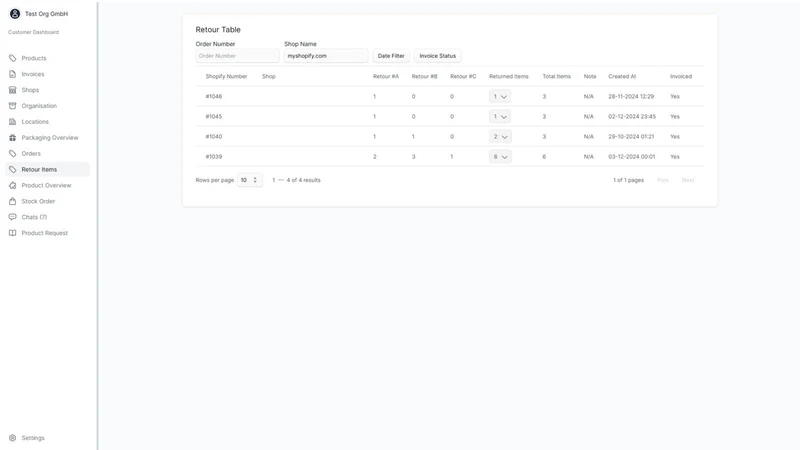800x450 pixels.
Task: Click the Chats speech bubble icon
Action: (13, 217)
